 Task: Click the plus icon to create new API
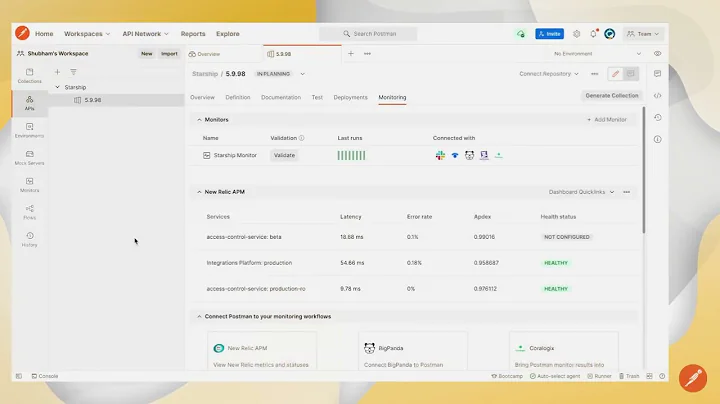(57, 72)
